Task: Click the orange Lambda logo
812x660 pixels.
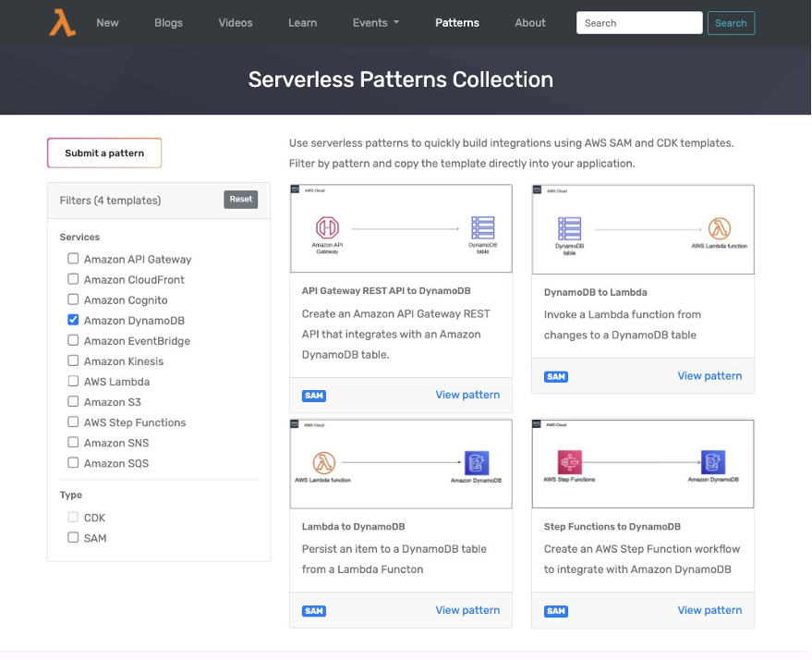Action: [62, 23]
